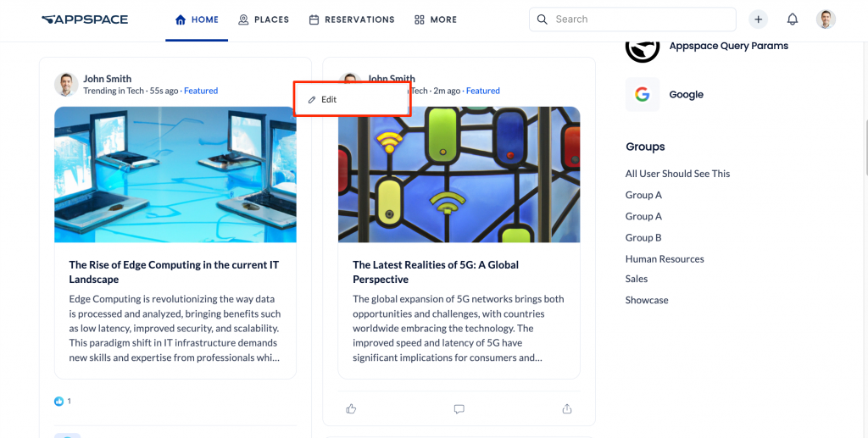
Task: Open All User Should See This group
Action: (x=677, y=174)
